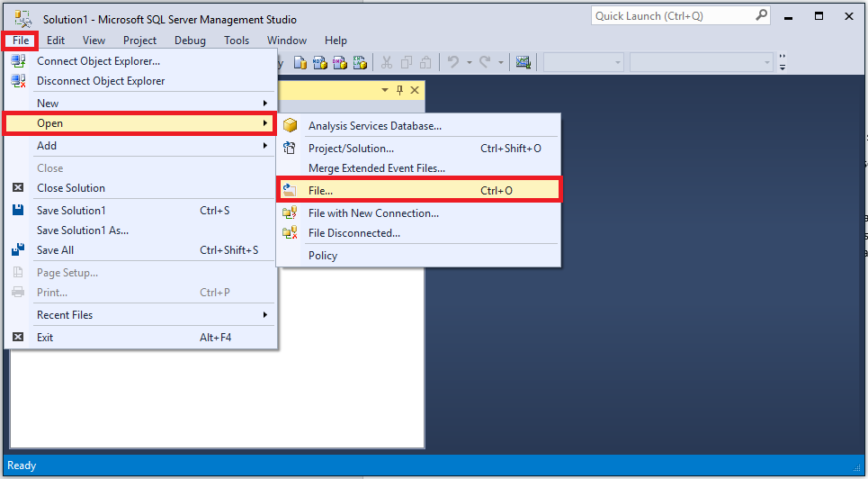
Task: Click the MDX Query toolbar icon
Action: click(x=320, y=63)
